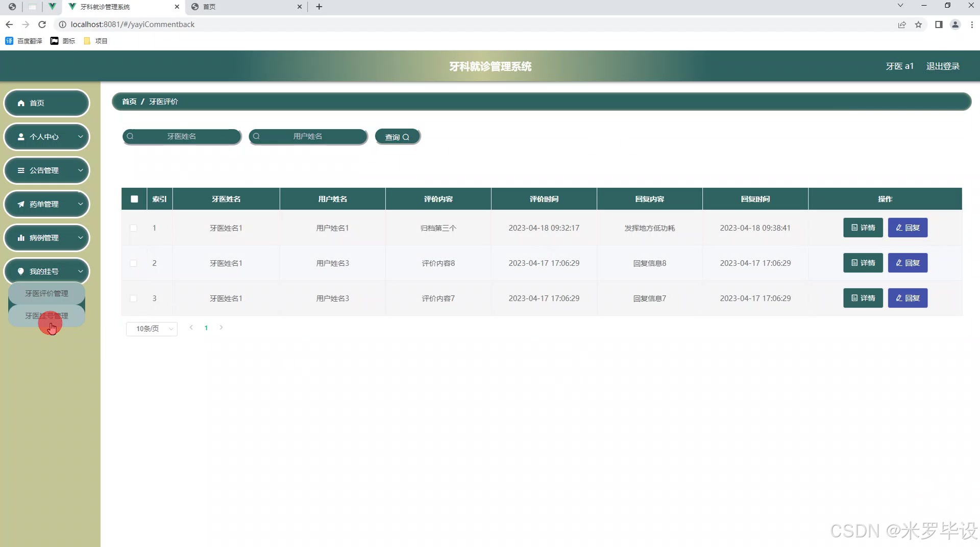Open the tab search dropdown arrow
The image size is (980, 547).
coord(900,5)
